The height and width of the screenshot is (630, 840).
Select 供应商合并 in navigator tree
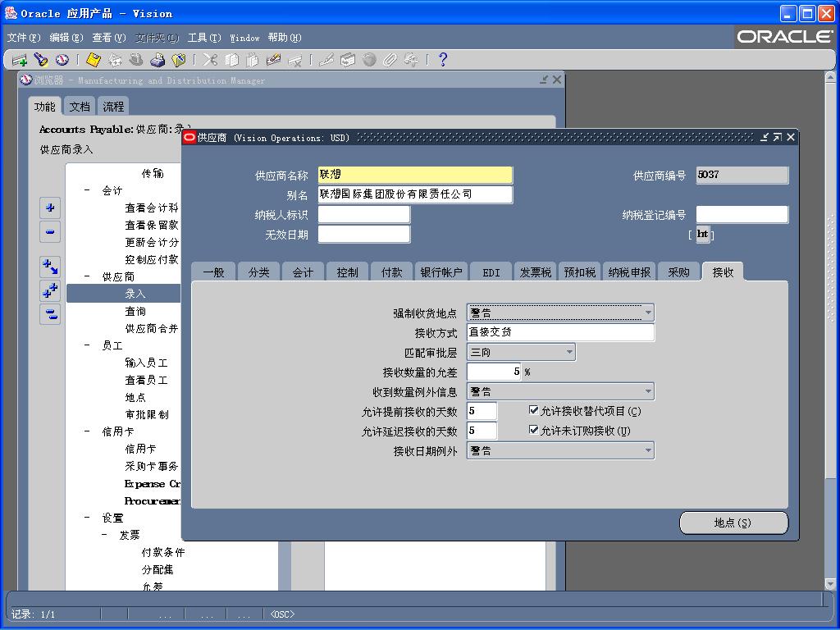(151, 328)
